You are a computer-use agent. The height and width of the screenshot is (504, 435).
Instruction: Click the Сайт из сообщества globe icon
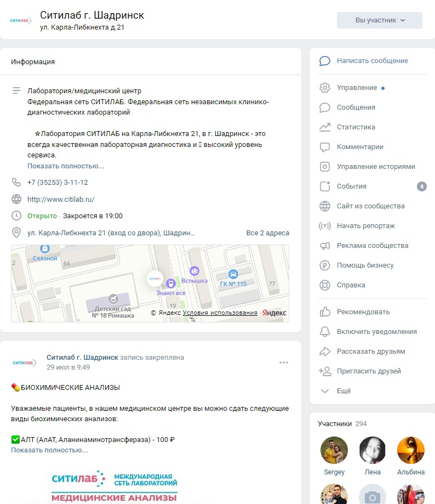click(x=324, y=206)
